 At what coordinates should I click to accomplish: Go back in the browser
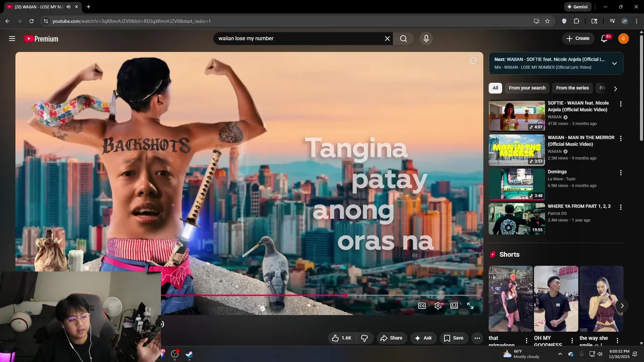(x=7, y=21)
